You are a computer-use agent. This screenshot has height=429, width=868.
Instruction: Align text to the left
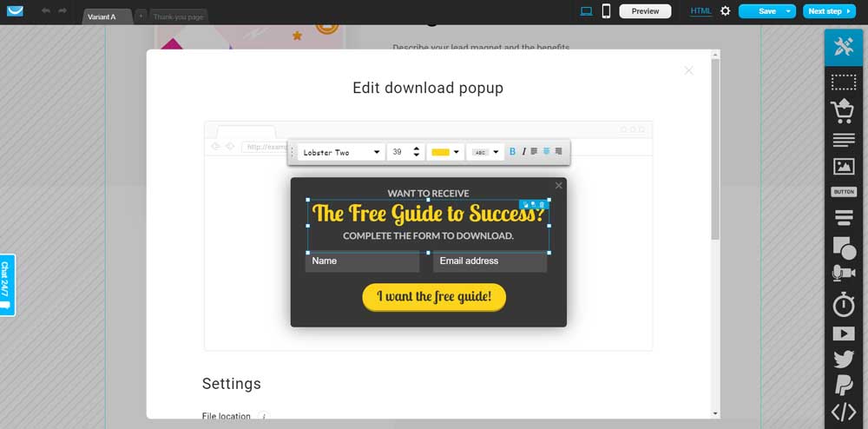534,151
